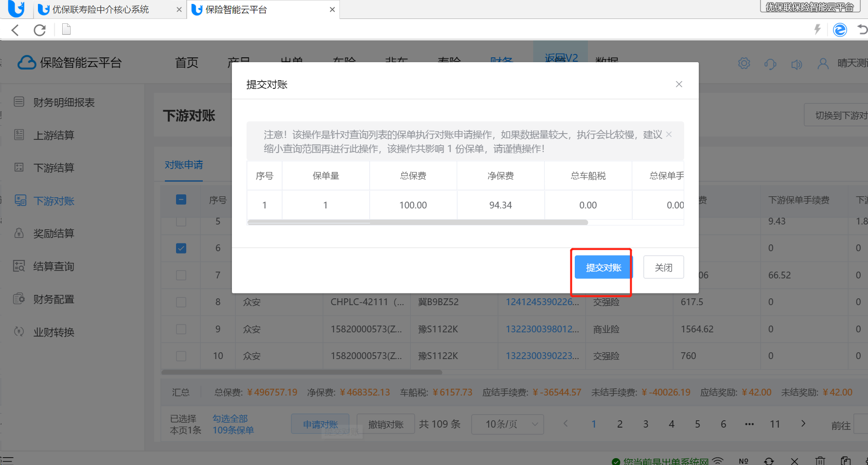Toggle the checkbox for row 5

(181, 222)
